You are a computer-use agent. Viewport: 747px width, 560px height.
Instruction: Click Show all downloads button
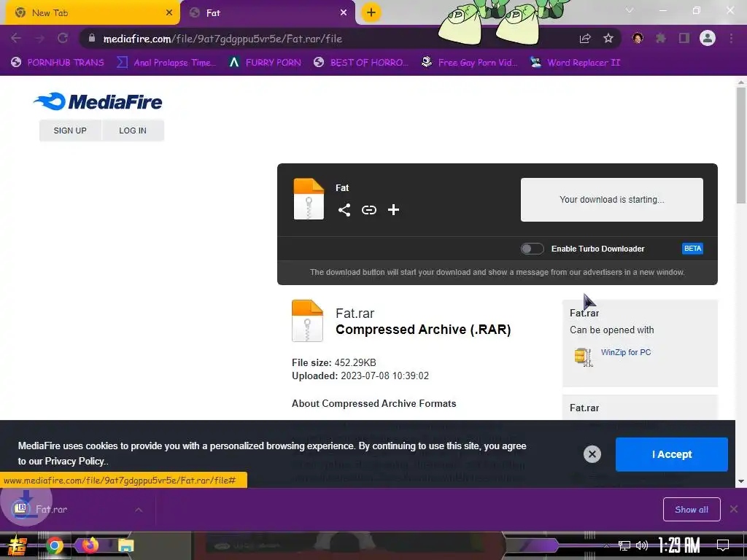692,510
